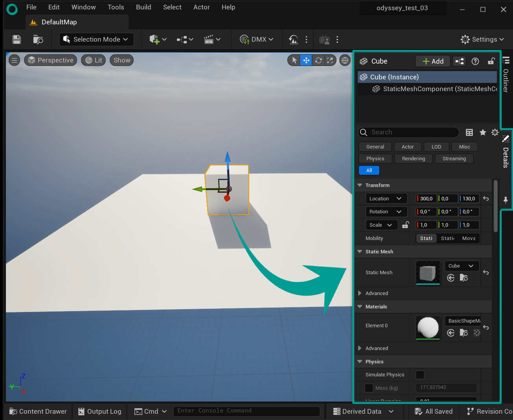Reset Static Mesh to default arrow

click(x=486, y=272)
